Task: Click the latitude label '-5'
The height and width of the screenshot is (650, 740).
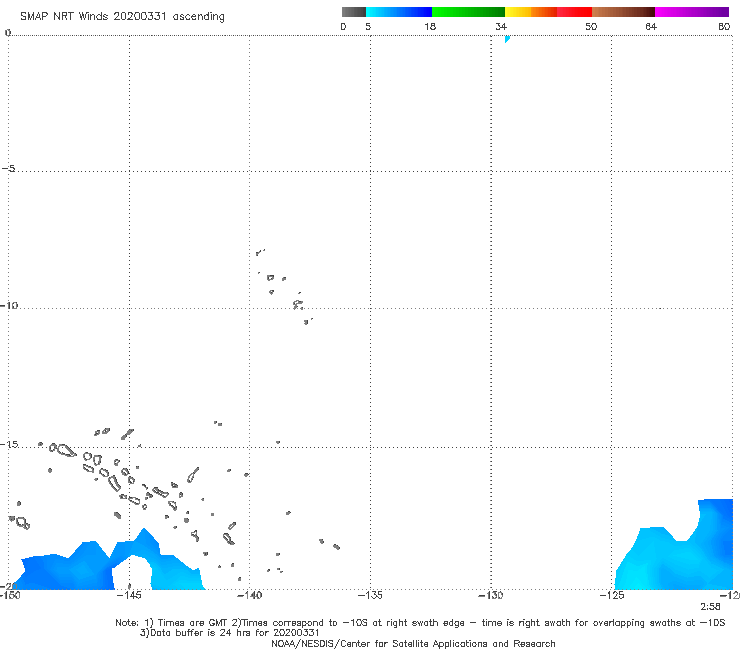Action: pyautogui.click(x=8, y=169)
